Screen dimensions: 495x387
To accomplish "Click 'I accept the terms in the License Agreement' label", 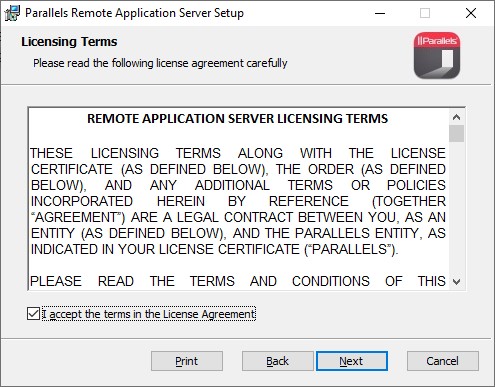I will [x=149, y=314].
